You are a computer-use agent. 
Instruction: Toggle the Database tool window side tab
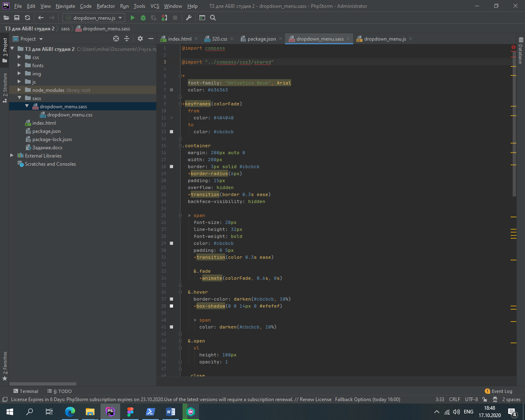click(520, 50)
